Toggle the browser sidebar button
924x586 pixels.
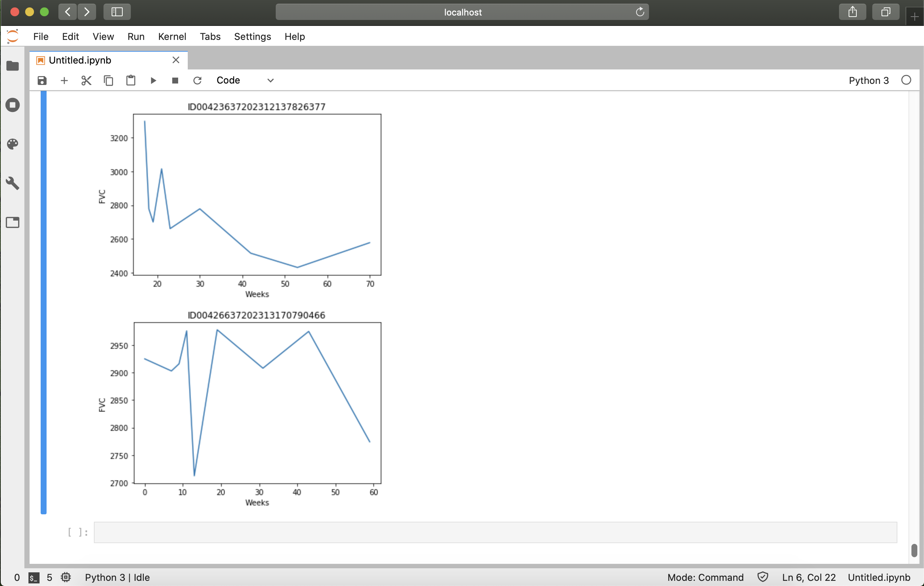point(117,12)
